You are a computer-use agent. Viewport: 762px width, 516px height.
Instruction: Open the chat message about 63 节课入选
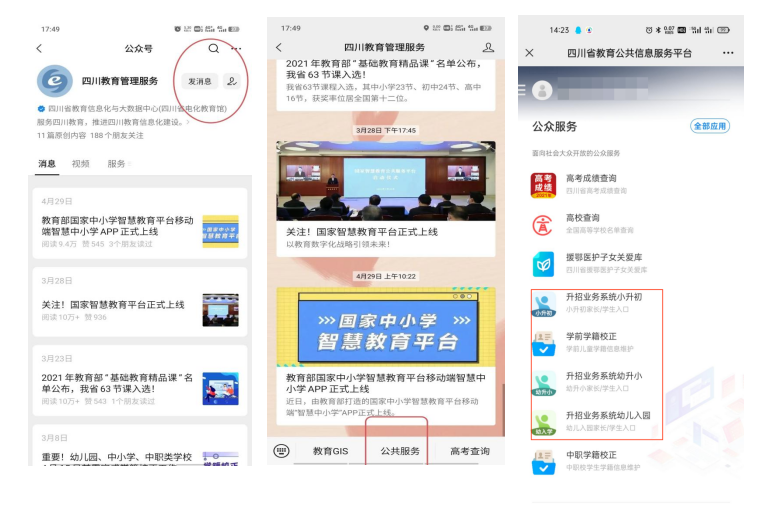point(386,85)
